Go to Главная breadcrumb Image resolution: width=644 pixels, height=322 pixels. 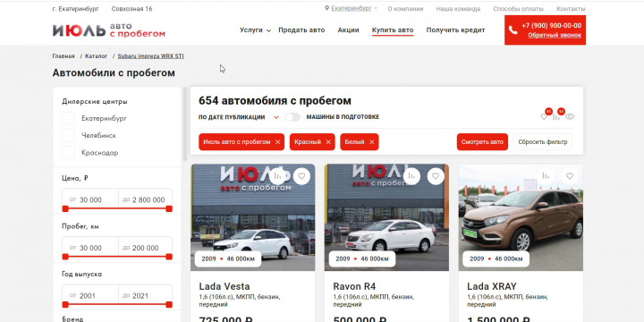[x=64, y=56]
